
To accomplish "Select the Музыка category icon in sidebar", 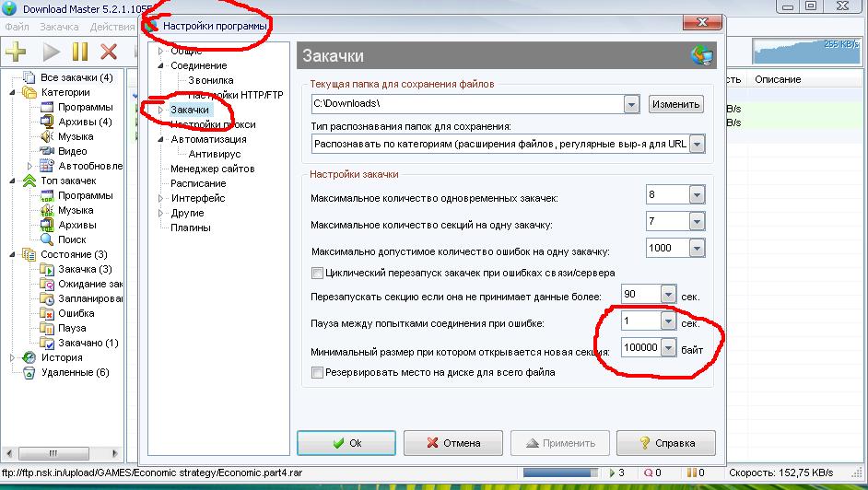I will coord(46,136).
